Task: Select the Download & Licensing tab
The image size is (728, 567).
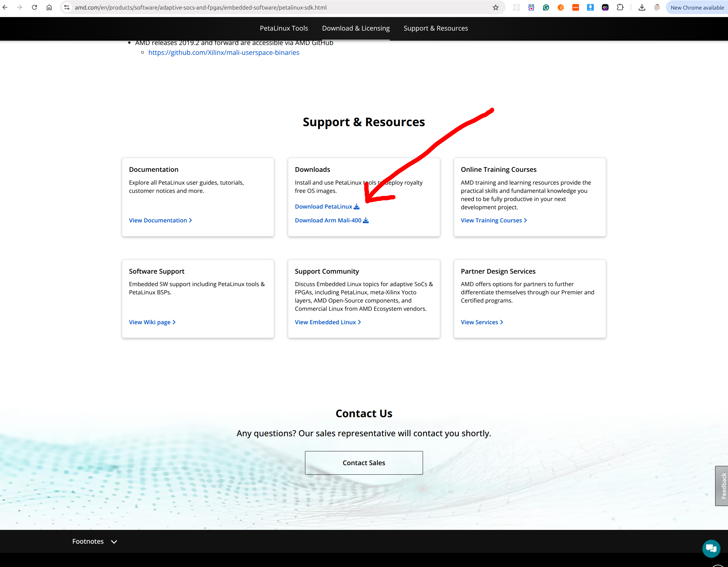Action: [356, 28]
